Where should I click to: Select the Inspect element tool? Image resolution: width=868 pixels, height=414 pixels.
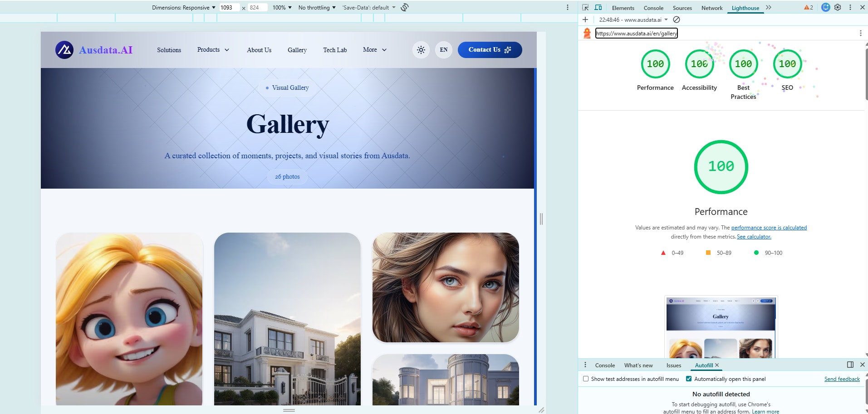(585, 7)
